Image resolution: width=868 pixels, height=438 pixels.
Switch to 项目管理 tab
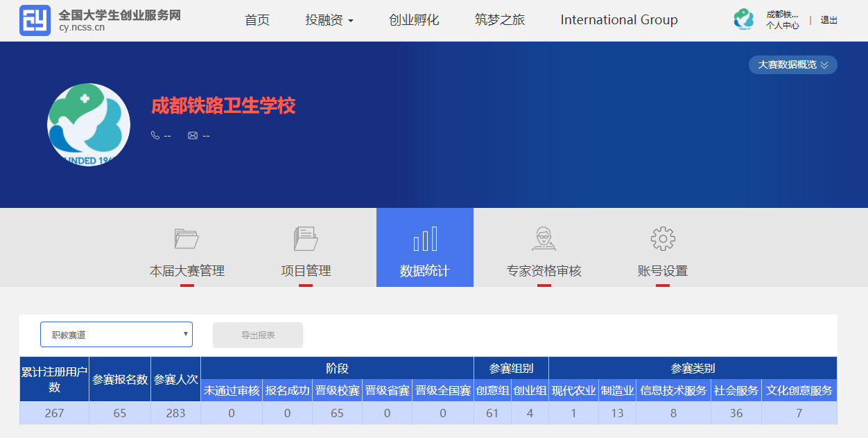(x=306, y=271)
